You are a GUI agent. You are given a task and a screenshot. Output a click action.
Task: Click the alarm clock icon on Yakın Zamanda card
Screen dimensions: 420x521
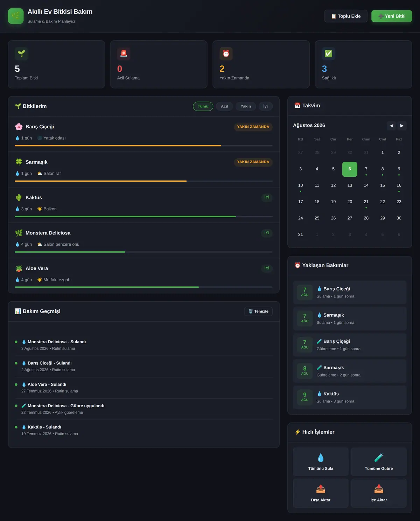pos(226,54)
